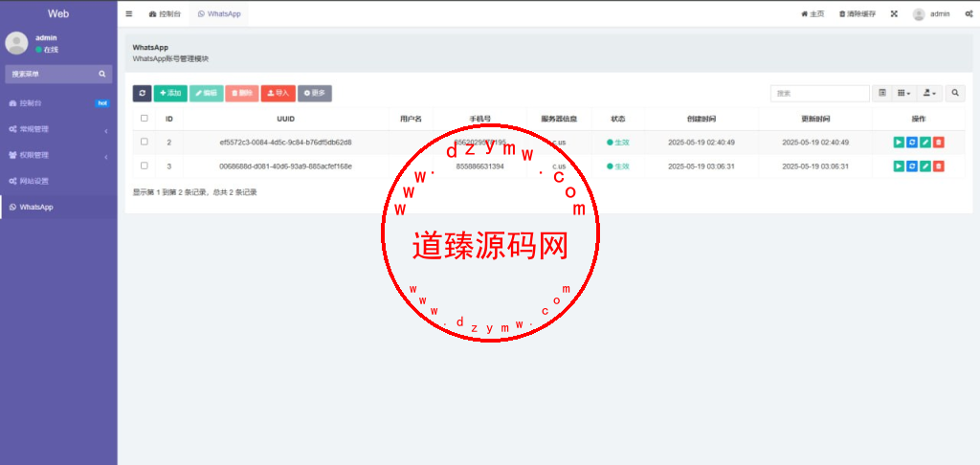Click the red 导入 import button
980x465 pixels.
(278, 93)
